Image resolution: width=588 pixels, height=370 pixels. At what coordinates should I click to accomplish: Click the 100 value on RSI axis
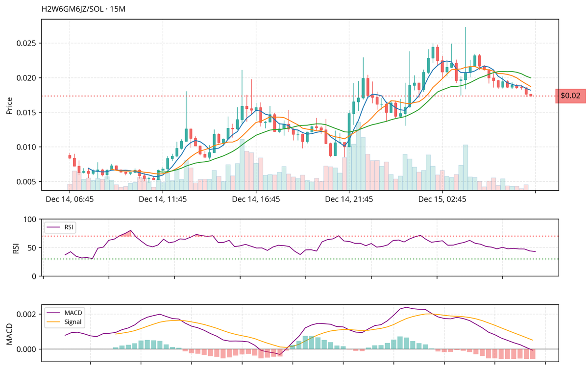(x=30, y=219)
